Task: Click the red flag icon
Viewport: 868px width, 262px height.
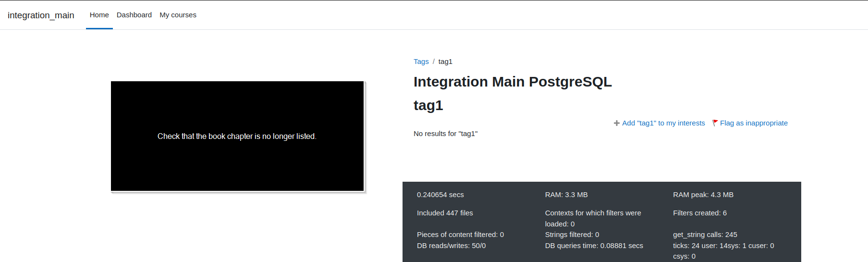Action: pos(715,123)
